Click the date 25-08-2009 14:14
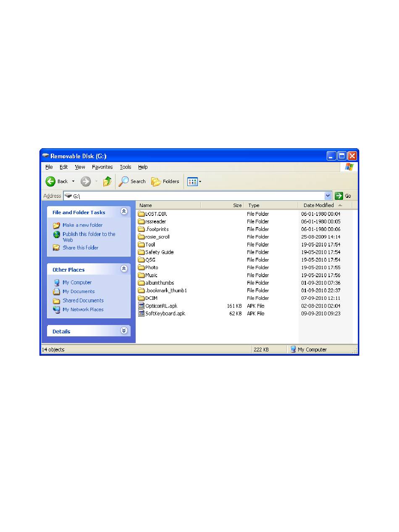 pyautogui.click(x=321, y=237)
